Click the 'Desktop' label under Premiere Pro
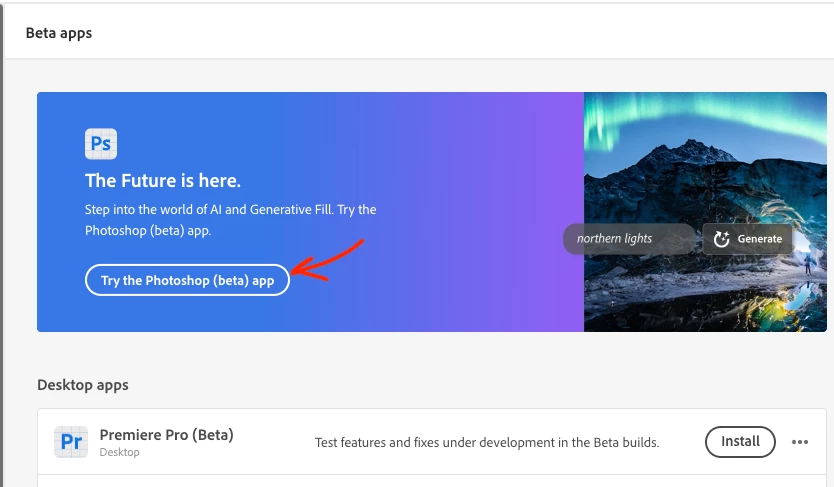Screen dimensions: 834x487 pyautogui.click(x=119, y=452)
